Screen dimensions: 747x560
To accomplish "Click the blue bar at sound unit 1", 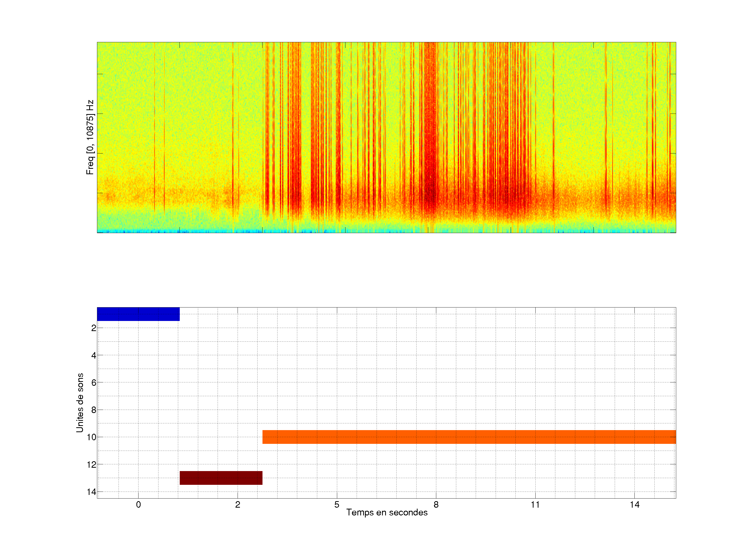I will 138,314.
